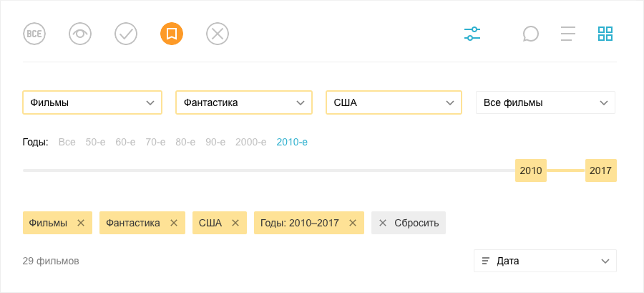This screenshot has height=293, width=644.
Task: Select the checkmark watched filter icon
Action: point(126,34)
